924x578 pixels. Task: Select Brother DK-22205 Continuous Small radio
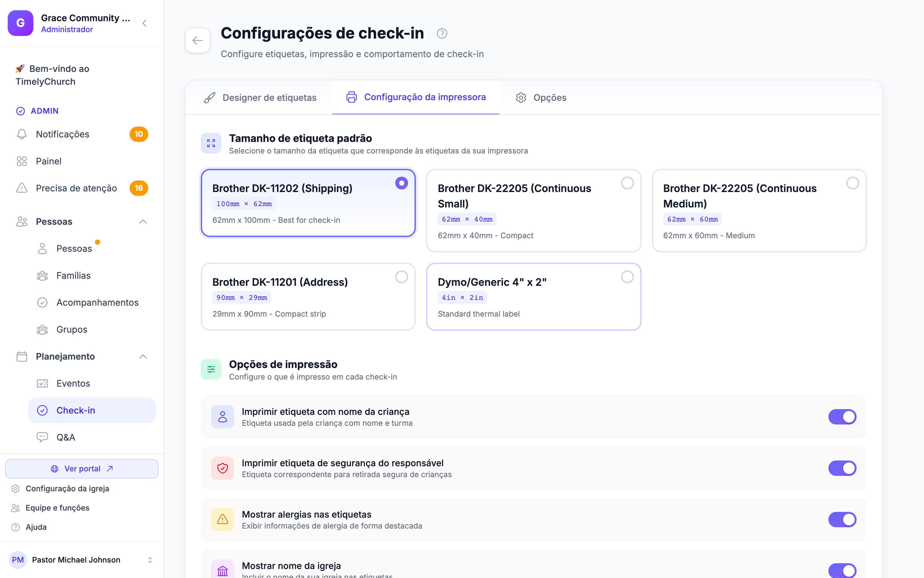coord(627,183)
